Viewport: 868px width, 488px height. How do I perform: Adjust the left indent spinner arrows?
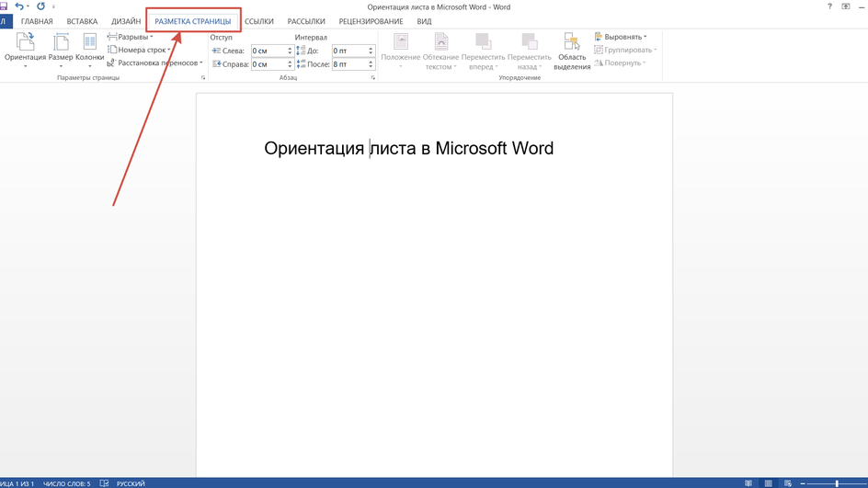point(290,51)
